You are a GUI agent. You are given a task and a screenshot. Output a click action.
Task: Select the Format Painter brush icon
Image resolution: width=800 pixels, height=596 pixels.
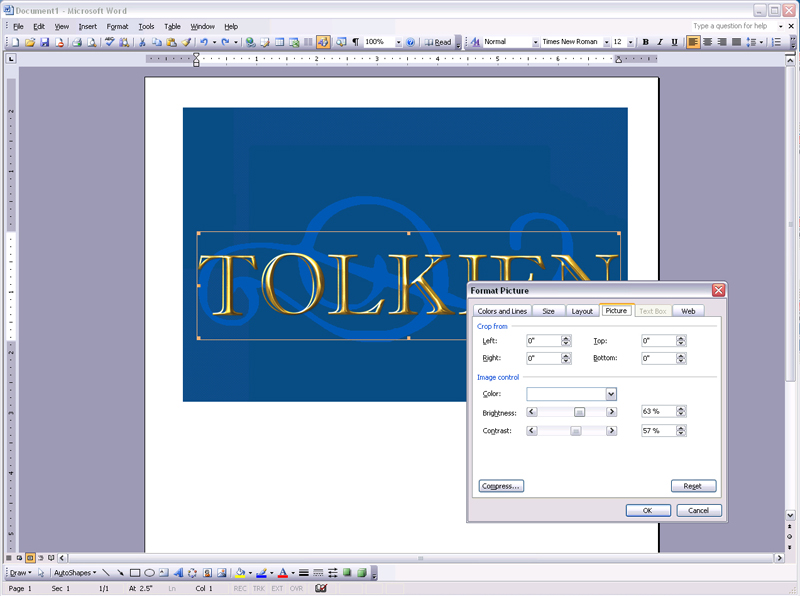186,42
